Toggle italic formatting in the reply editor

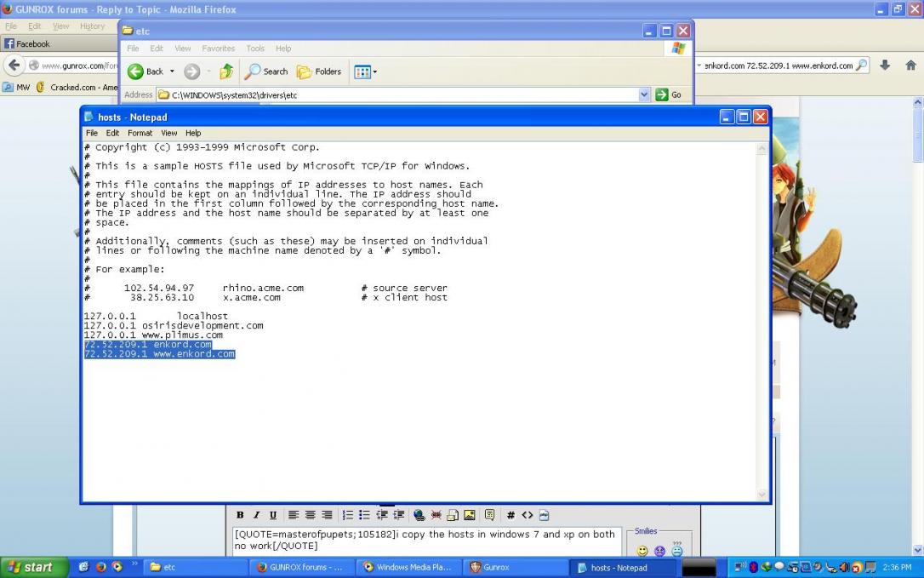click(256, 515)
